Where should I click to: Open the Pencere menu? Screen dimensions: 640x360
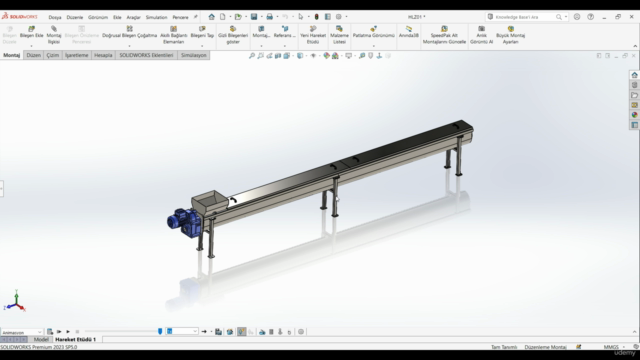(180, 17)
